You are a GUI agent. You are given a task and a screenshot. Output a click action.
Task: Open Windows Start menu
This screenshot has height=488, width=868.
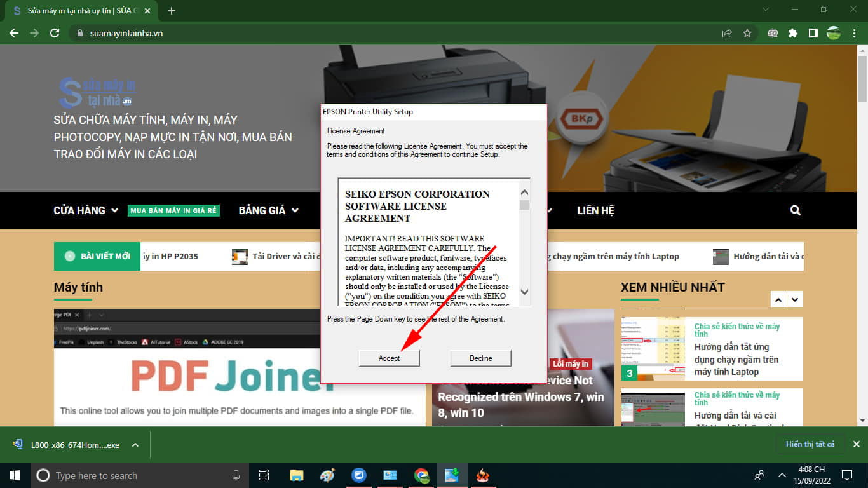[x=15, y=475]
